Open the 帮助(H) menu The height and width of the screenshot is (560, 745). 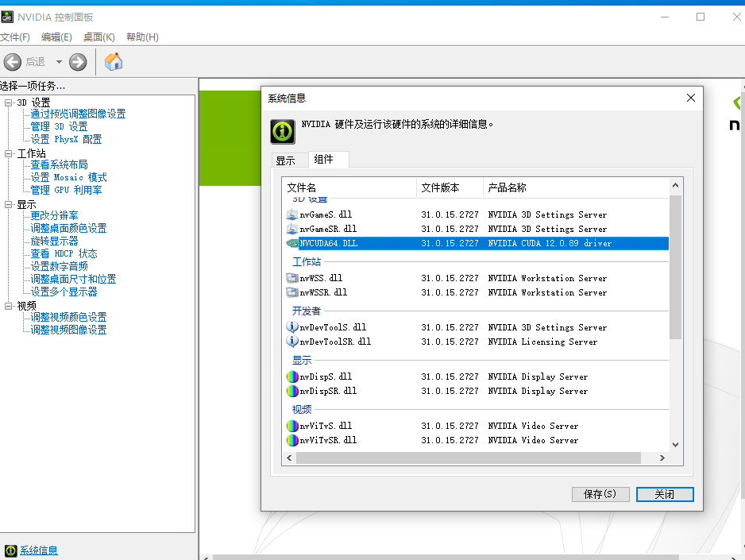tap(142, 37)
